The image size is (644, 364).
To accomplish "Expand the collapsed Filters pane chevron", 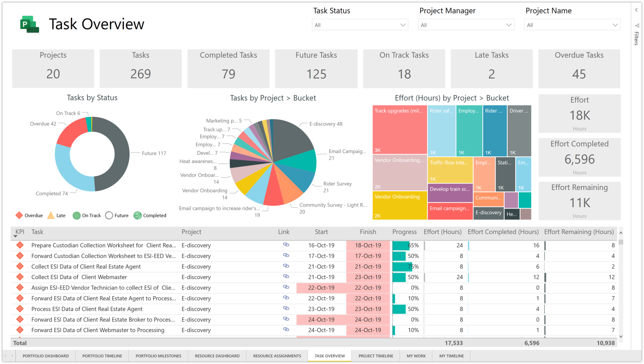I will click(637, 10).
